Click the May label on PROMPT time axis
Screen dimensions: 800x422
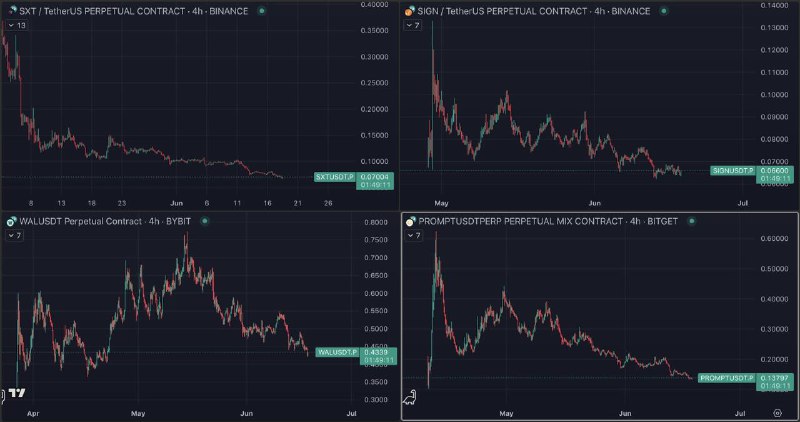pyautogui.click(x=506, y=413)
